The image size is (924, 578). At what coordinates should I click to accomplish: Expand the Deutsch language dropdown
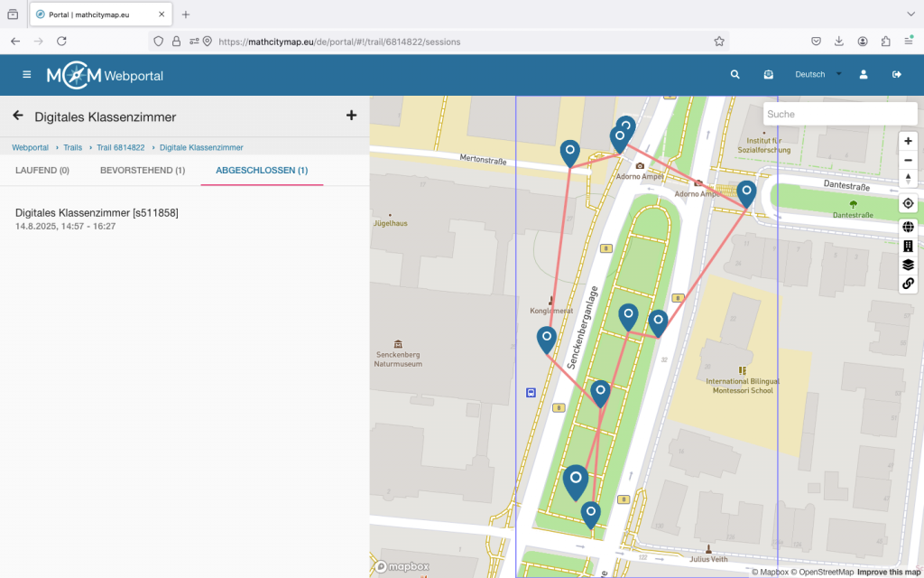817,75
